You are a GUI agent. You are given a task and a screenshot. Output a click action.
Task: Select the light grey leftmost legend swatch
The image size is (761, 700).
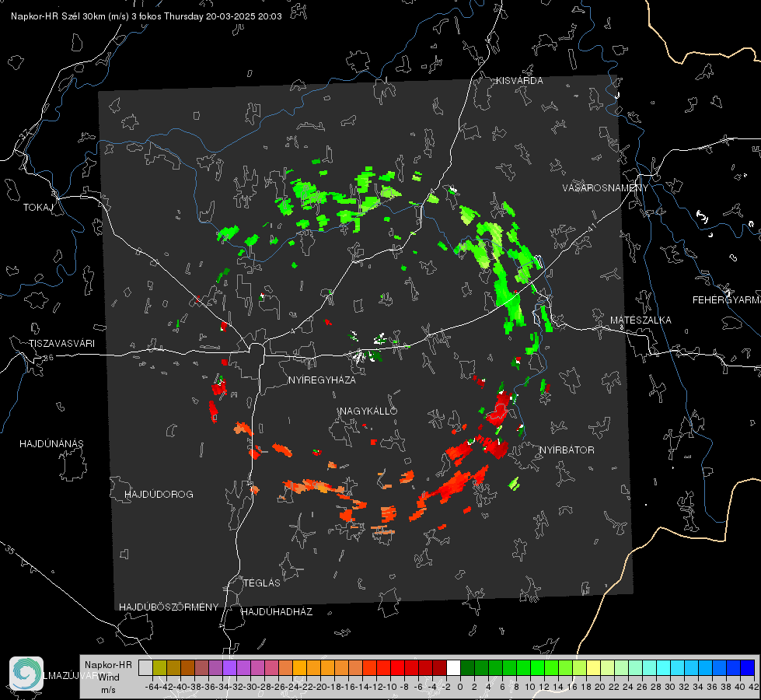click(x=145, y=667)
